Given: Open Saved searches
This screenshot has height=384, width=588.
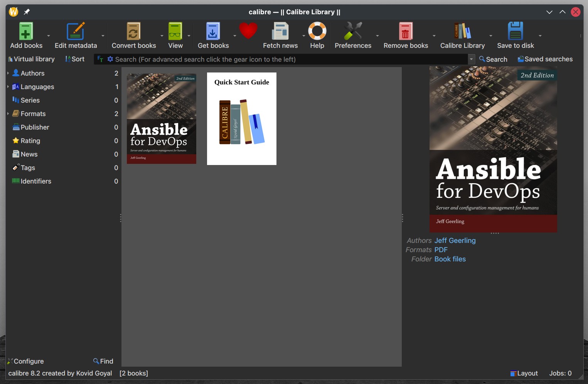Looking at the screenshot, I should (545, 59).
